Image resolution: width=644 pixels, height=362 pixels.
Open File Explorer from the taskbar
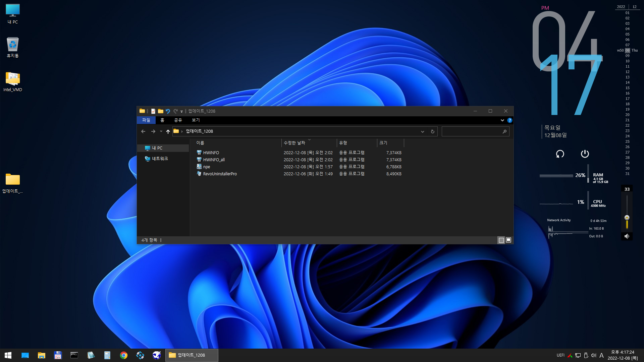click(x=42, y=355)
